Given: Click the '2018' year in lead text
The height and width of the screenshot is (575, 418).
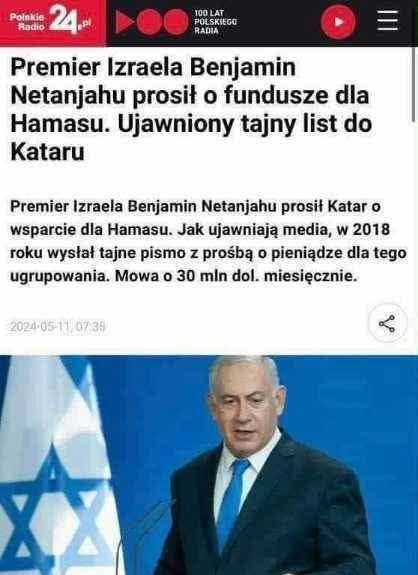Looking at the screenshot, I should (371, 230).
